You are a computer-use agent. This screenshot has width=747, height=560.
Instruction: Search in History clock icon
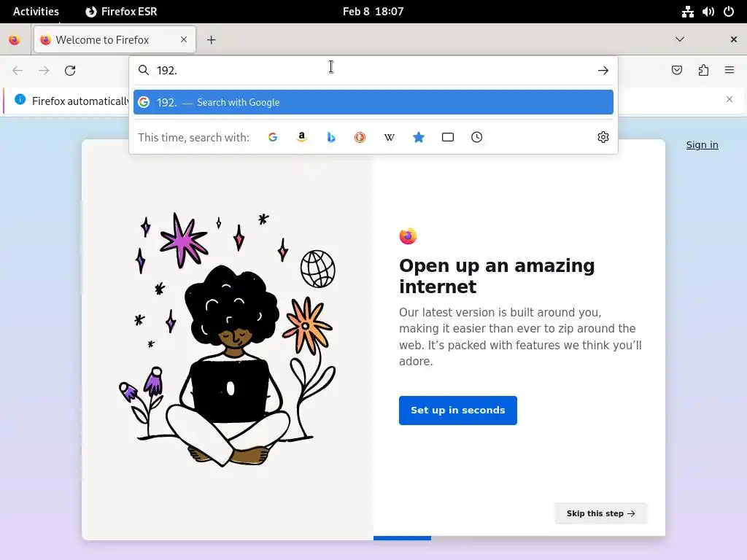click(477, 137)
